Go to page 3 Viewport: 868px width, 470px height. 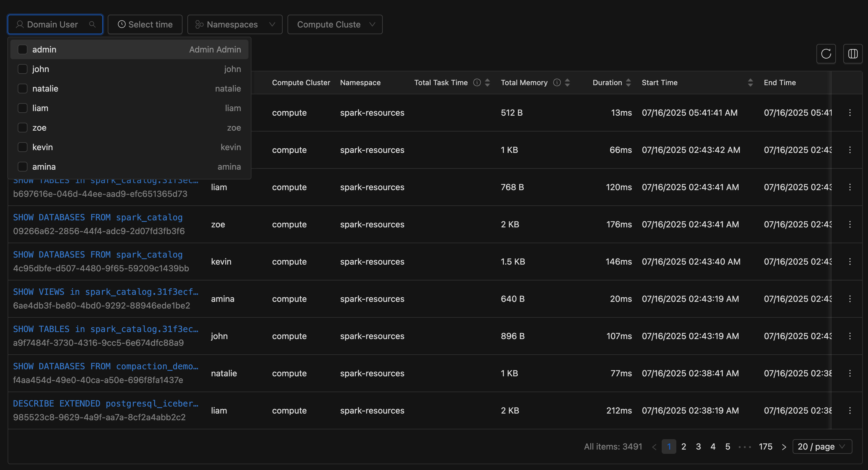click(x=698, y=447)
